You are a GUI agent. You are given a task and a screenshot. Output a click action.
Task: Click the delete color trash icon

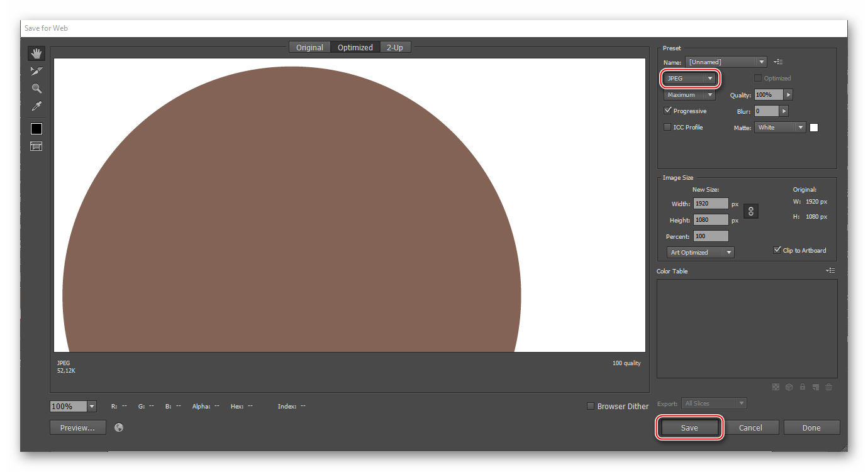coord(829,387)
